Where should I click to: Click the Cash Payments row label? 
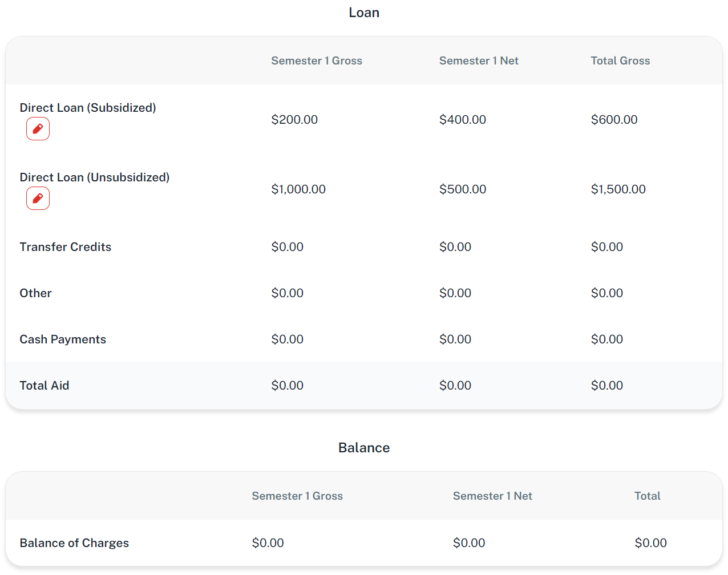63,339
